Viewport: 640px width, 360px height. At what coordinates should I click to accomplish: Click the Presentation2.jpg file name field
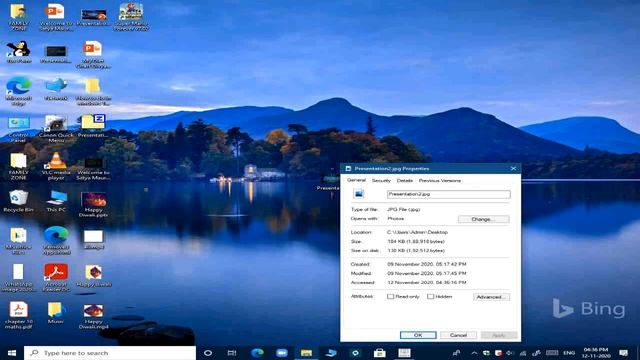pos(449,194)
